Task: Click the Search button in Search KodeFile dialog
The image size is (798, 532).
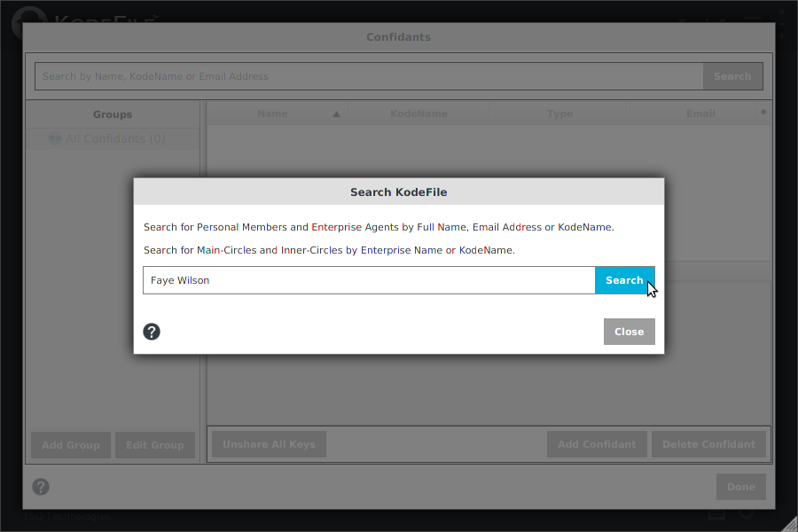Action: 624,280
